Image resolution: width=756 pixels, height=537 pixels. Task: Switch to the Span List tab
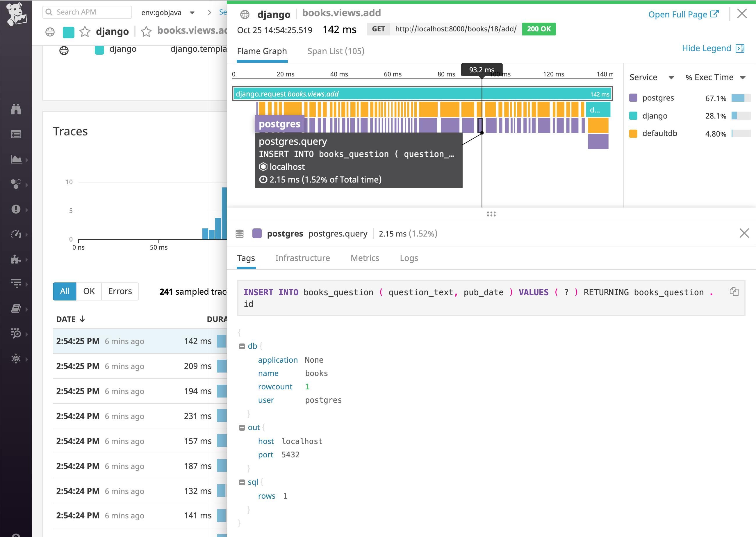(x=336, y=51)
